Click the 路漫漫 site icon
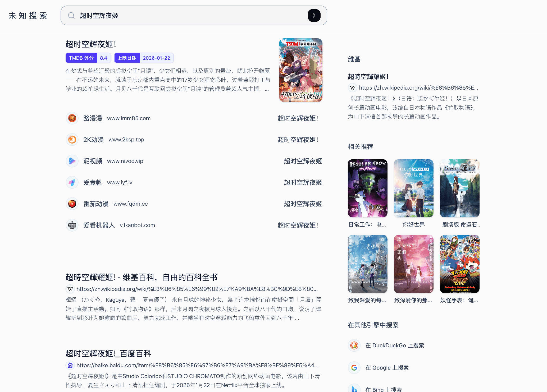This screenshot has height=392, width=547. [72, 118]
